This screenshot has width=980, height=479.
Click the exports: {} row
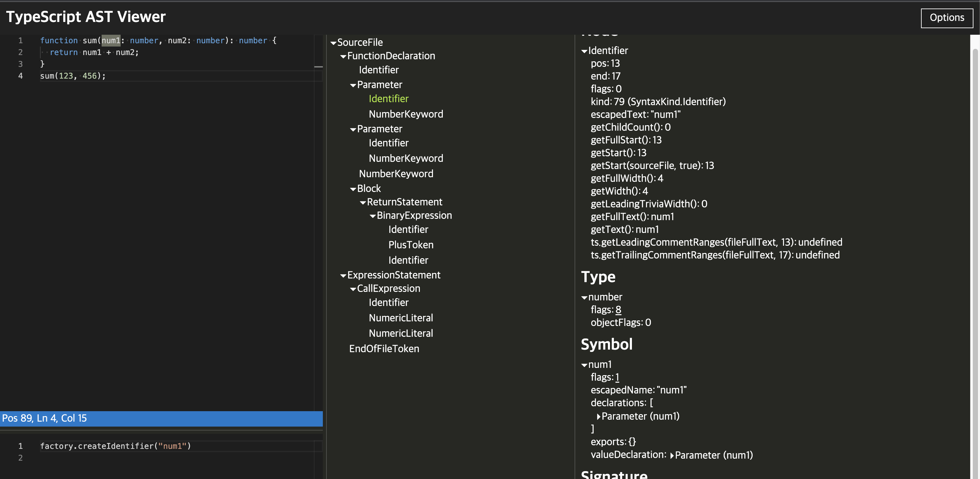click(x=613, y=442)
